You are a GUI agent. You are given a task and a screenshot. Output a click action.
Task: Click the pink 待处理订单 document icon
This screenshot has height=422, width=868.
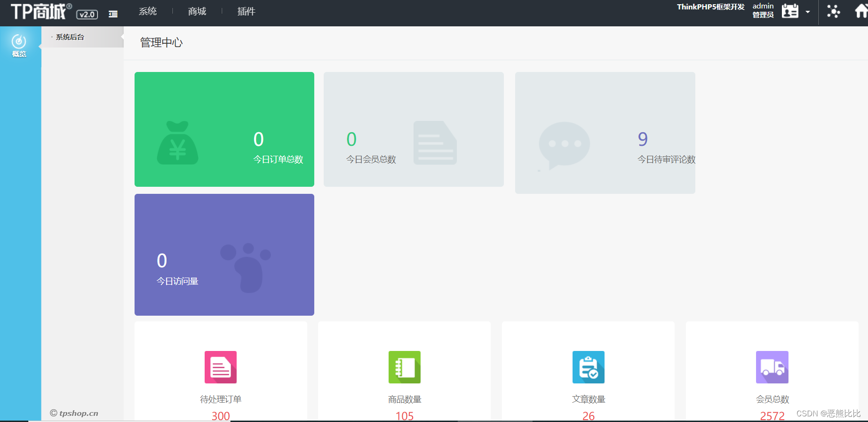click(x=221, y=367)
